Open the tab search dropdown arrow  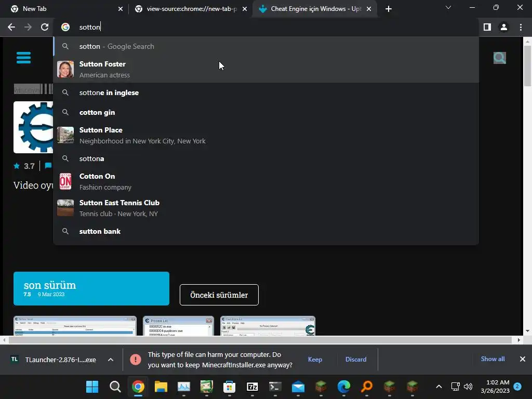(448, 7)
